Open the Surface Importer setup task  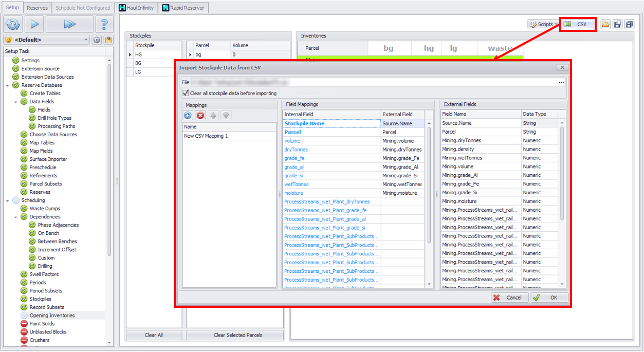[x=48, y=159]
